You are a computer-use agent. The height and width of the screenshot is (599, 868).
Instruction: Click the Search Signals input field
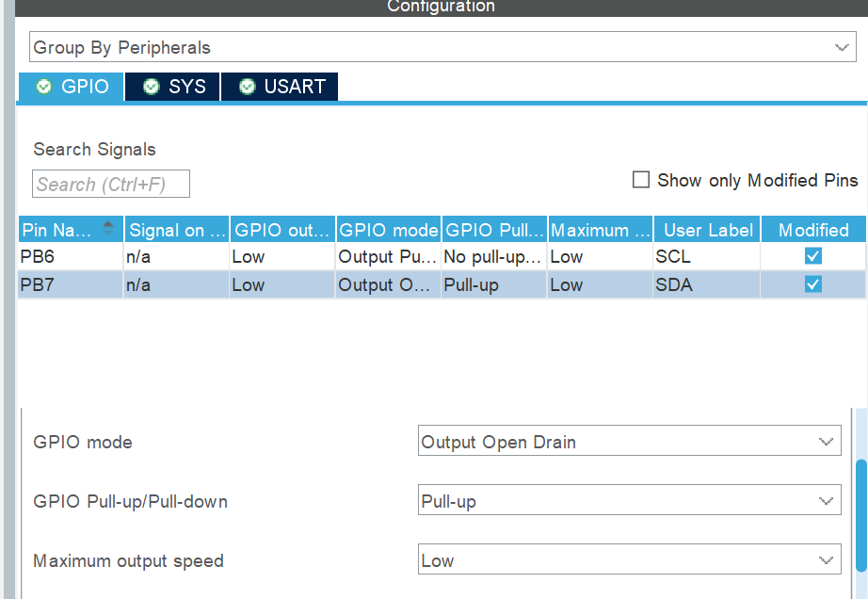pos(111,185)
